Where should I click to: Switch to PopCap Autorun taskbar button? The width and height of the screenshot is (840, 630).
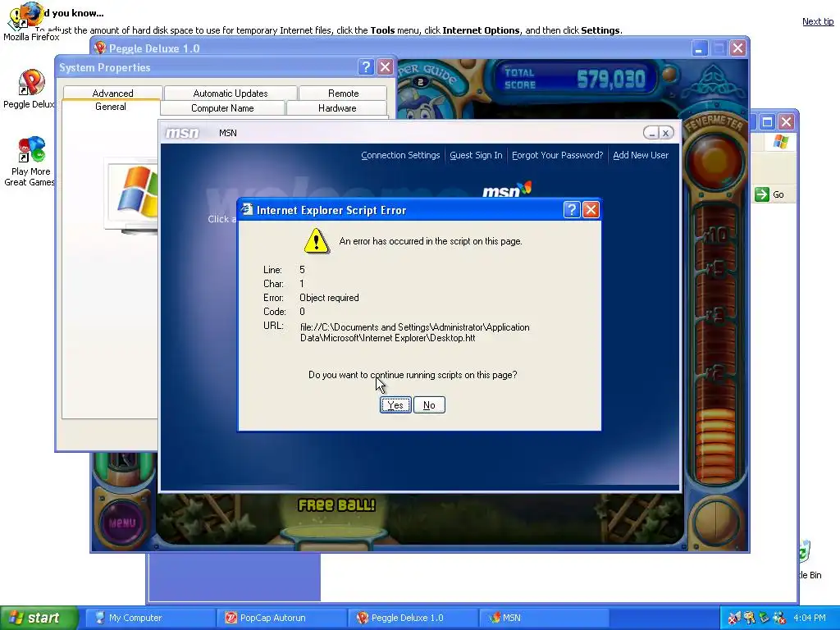point(282,618)
